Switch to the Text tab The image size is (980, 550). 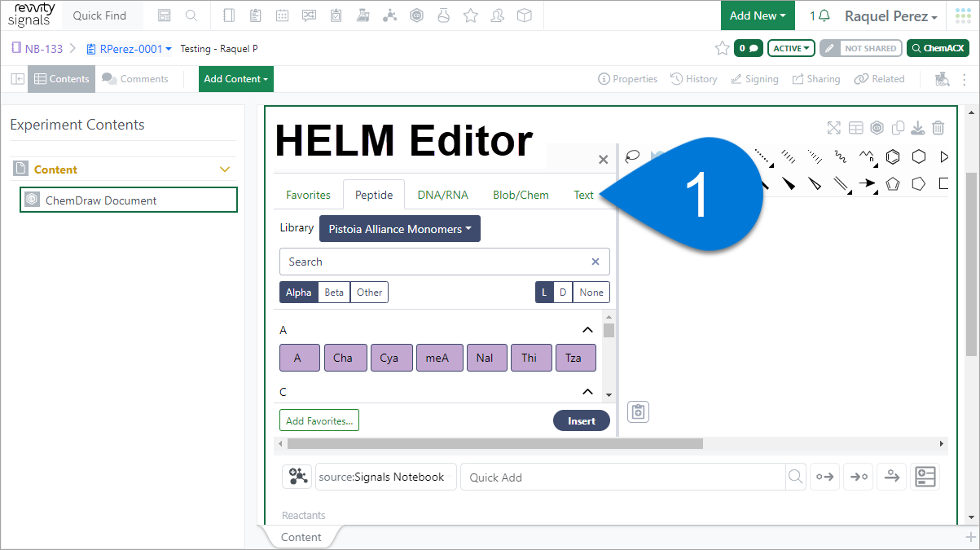584,195
